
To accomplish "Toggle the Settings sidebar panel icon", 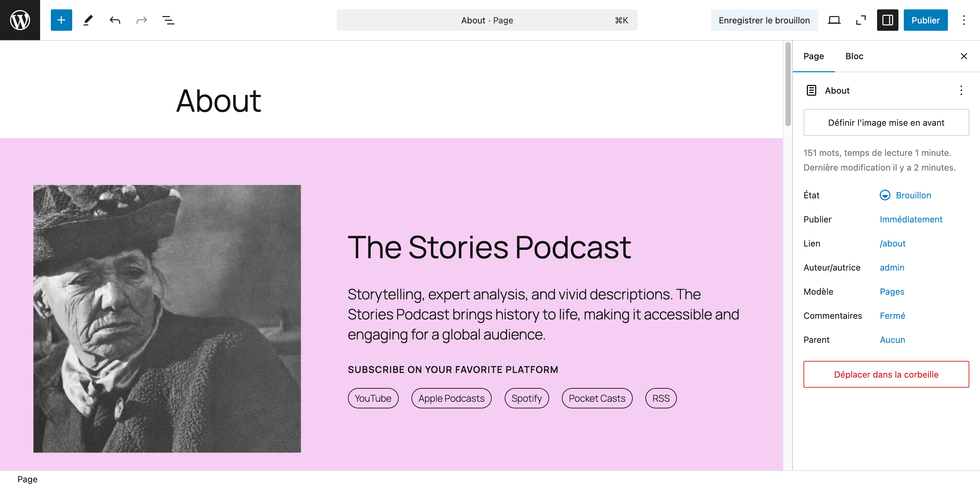I will (887, 20).
